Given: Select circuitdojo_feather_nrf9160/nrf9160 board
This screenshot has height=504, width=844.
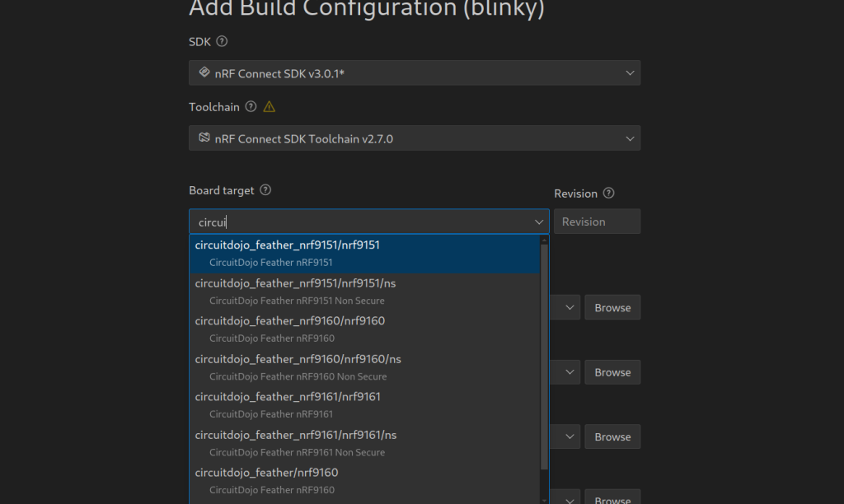Looking at the screenshot, I should pyautogui.click(x=364, y=329).
